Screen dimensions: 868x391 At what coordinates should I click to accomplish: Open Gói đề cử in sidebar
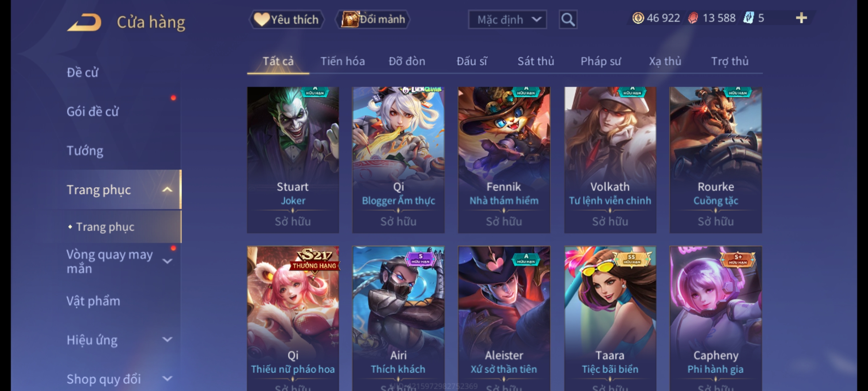(93, 112)
